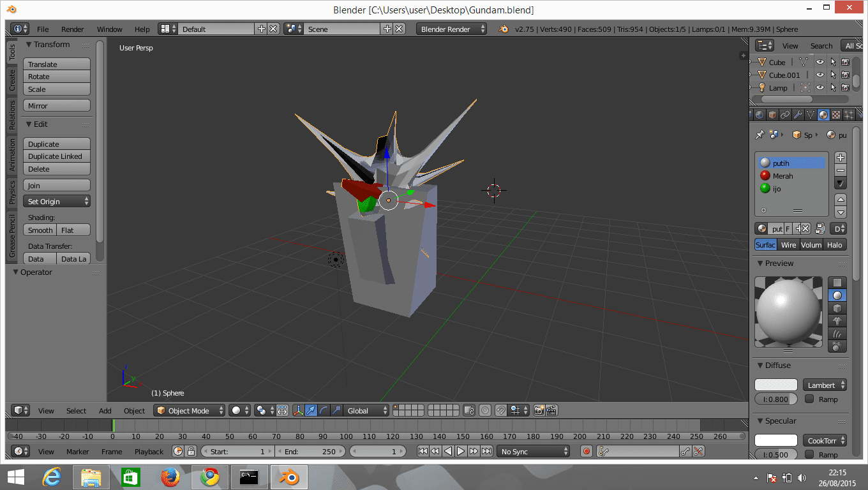Click the Duplicate Linked button
The height and width of the screenshot is (490, 868).
click(x=57, y=156)
